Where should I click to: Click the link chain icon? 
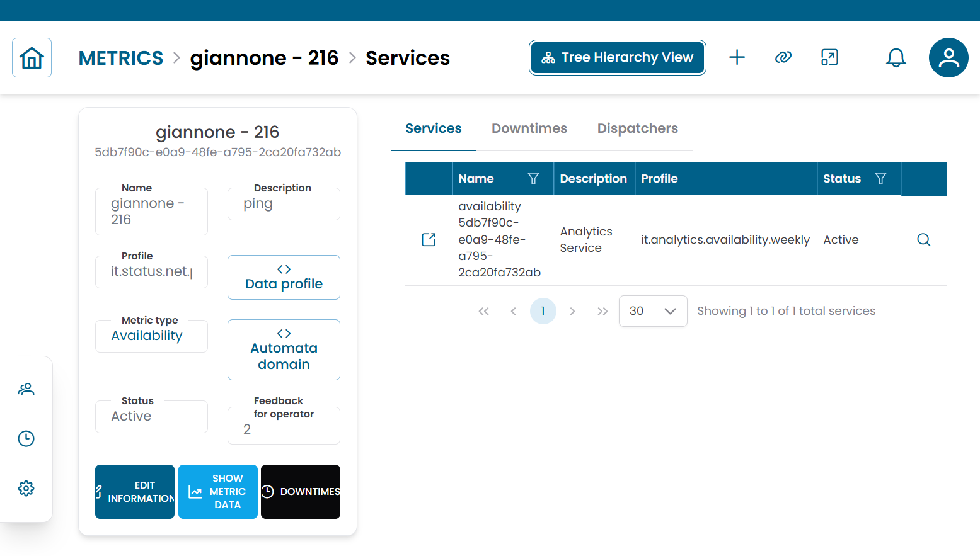(783, 57)
